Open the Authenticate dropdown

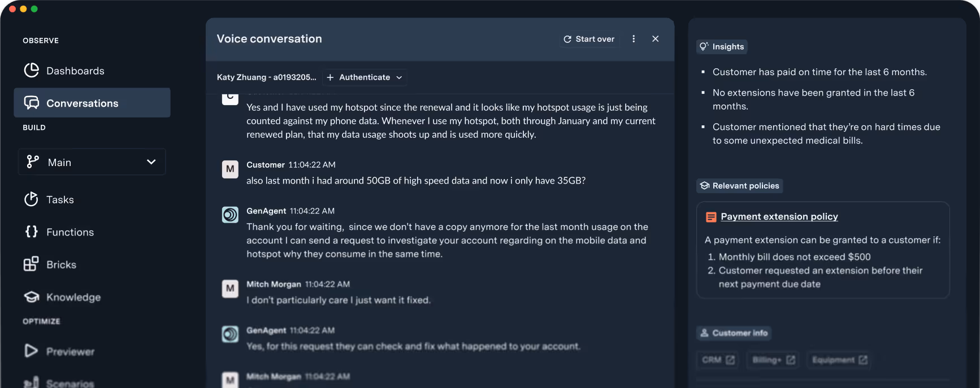click(x=365, y=77)
